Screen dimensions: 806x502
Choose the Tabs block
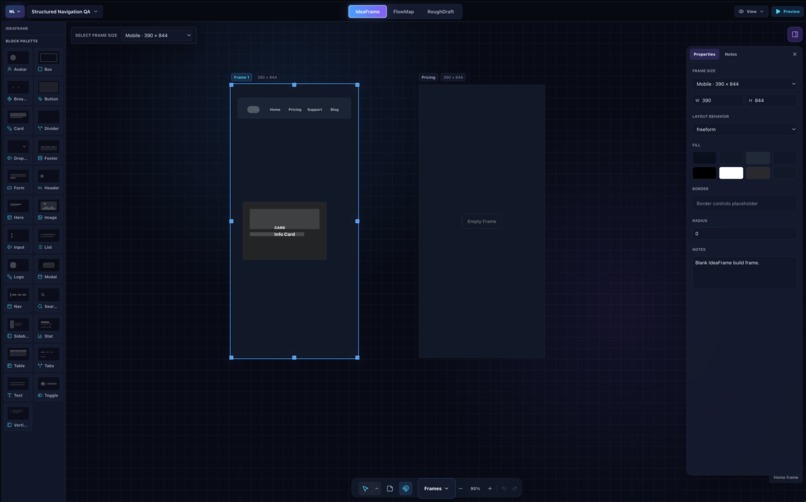[x=48, y=360]
